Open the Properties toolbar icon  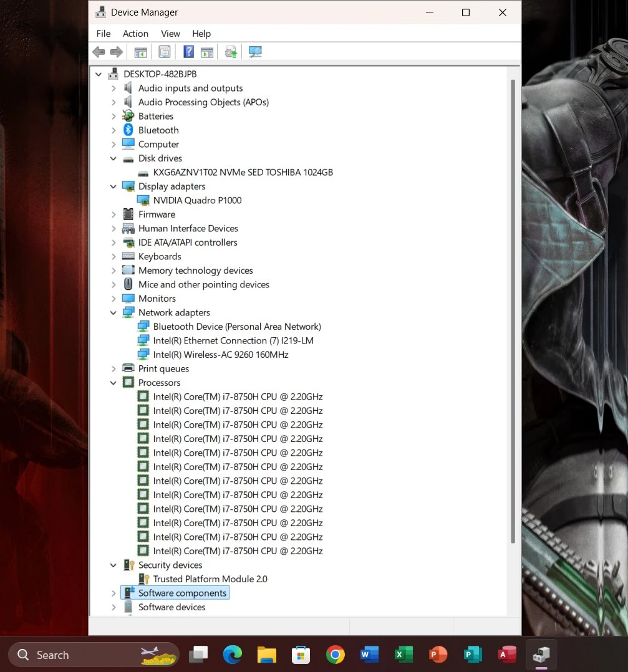[165, 52]
